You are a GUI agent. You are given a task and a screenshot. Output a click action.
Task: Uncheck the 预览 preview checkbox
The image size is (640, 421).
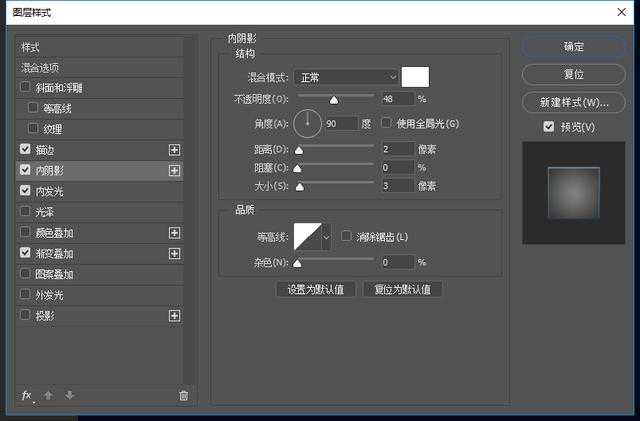pos(548,127)
